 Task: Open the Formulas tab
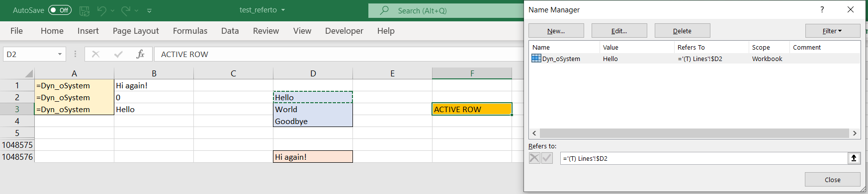[190, 31]
